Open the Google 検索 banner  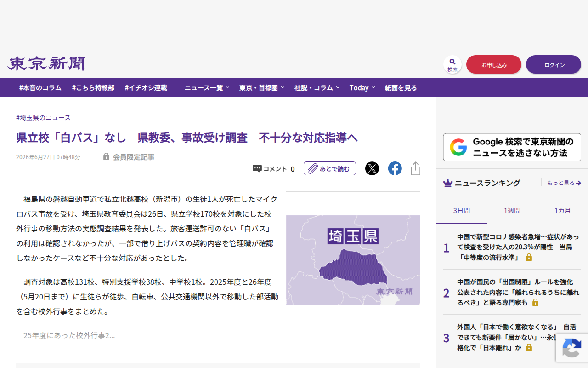[512, 147]
